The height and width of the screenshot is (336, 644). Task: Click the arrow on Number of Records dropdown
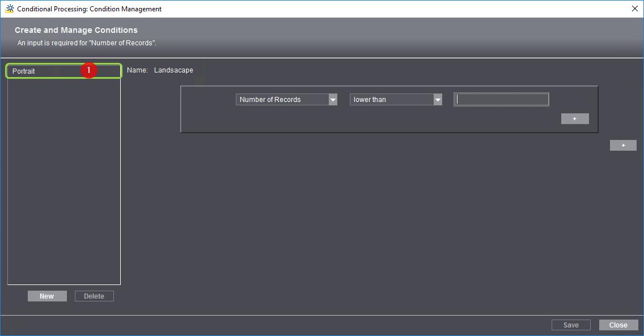[333, 100]
